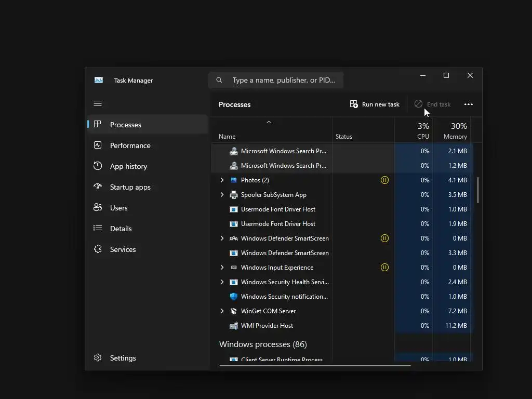Select second Microsoft Windows Search row
The image size is (532, 399).
click(342, 166)
